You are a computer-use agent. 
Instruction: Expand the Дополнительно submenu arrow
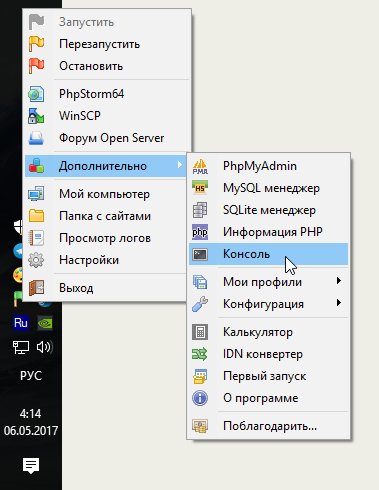(x=180, y=164)
